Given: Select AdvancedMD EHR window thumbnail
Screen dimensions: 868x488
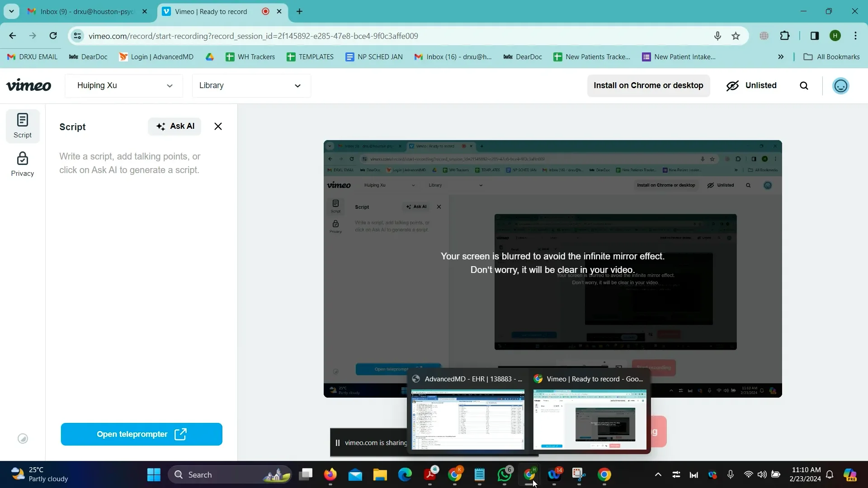Looking at the screenshot, I should 467,419.
